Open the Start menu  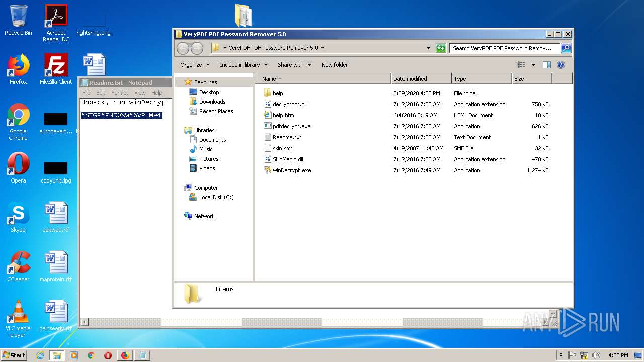(14, 355)
